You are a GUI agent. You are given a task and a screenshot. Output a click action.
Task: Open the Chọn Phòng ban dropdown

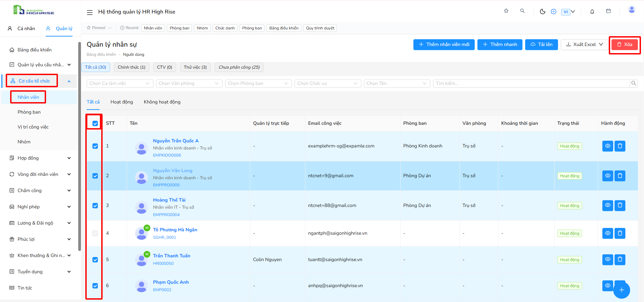click(x=258, y=84)
